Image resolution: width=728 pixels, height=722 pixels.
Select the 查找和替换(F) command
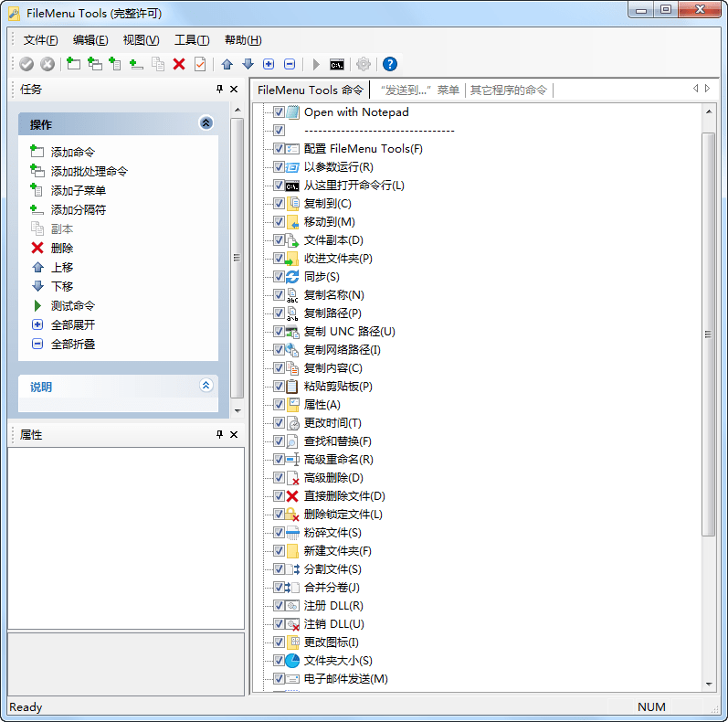tap(338, 441)
